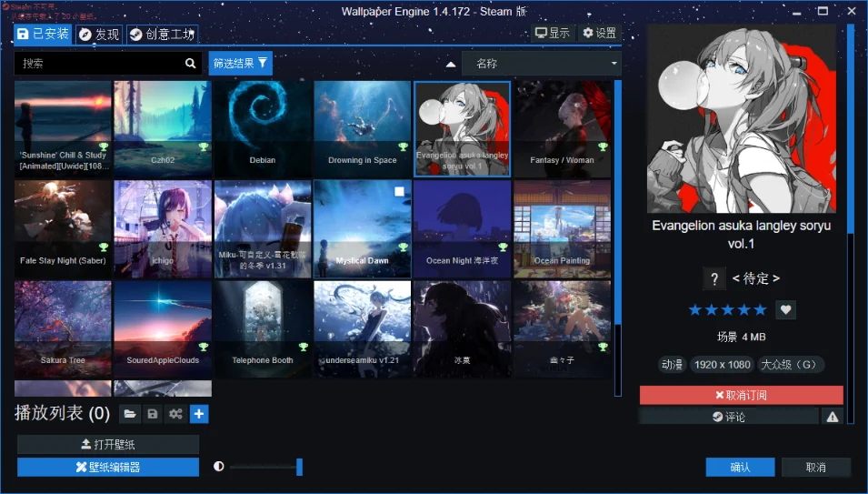Select the Miku 冬季 v1.31 wallpaper
The width and height of the screenshot is (868, 494).
coord(263,229)
